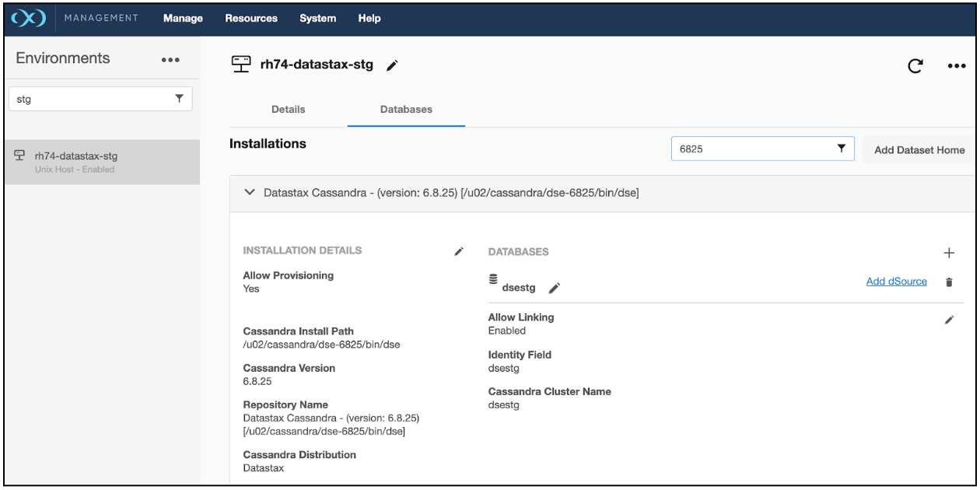The image size is (980, 490).
Task: Refresh the rh74-datastax-stg environment view
Action: (915, 67)
